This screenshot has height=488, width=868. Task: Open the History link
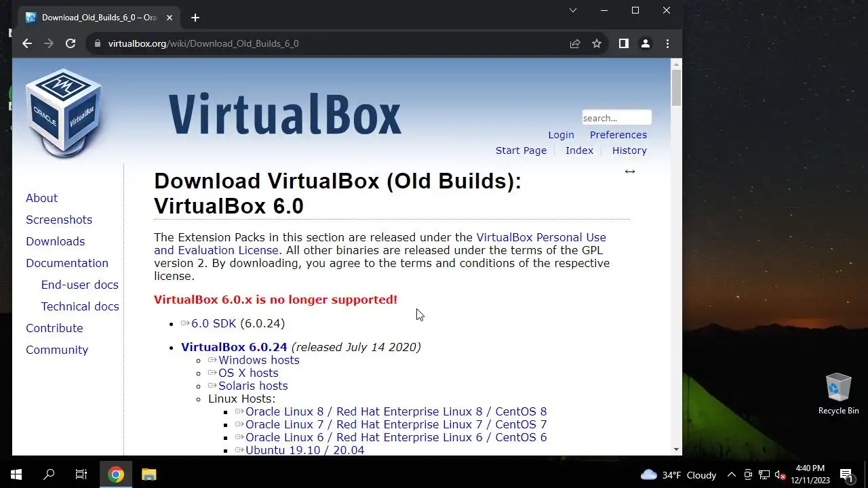[629, 150]
